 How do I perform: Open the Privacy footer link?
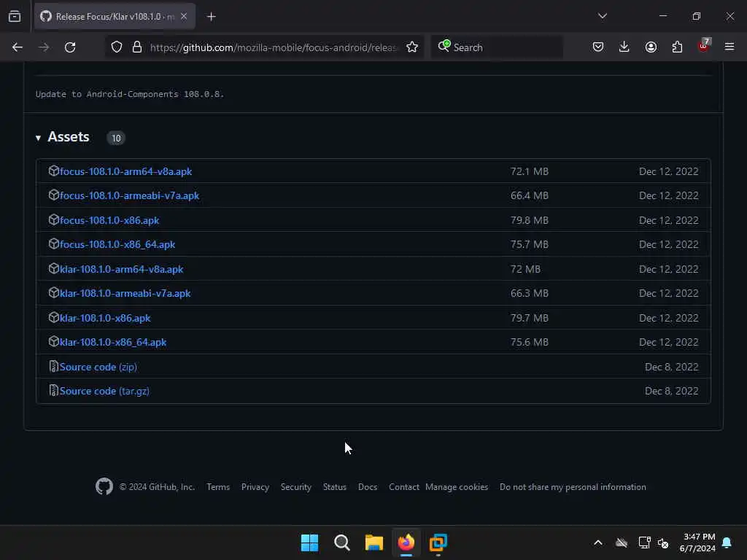click(x=255, y=487)
